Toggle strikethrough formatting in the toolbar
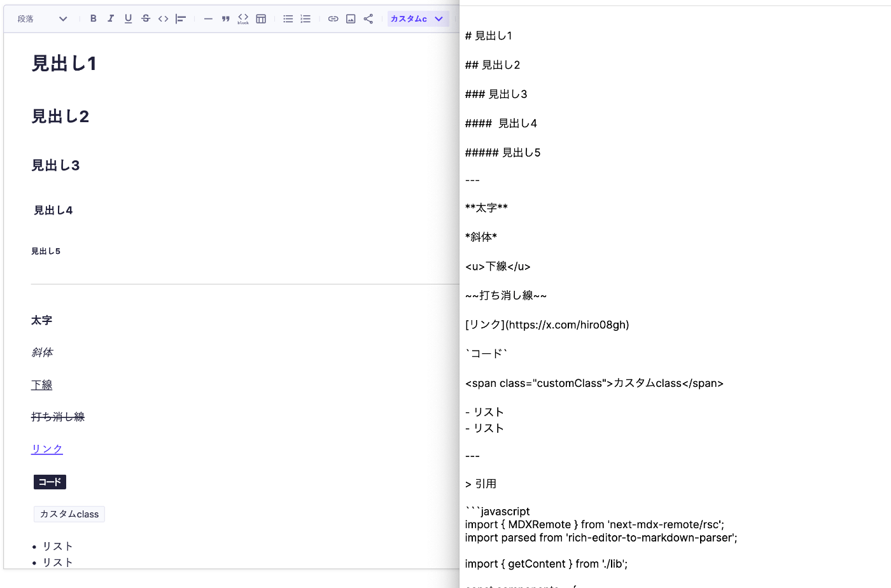 (146, 18)
